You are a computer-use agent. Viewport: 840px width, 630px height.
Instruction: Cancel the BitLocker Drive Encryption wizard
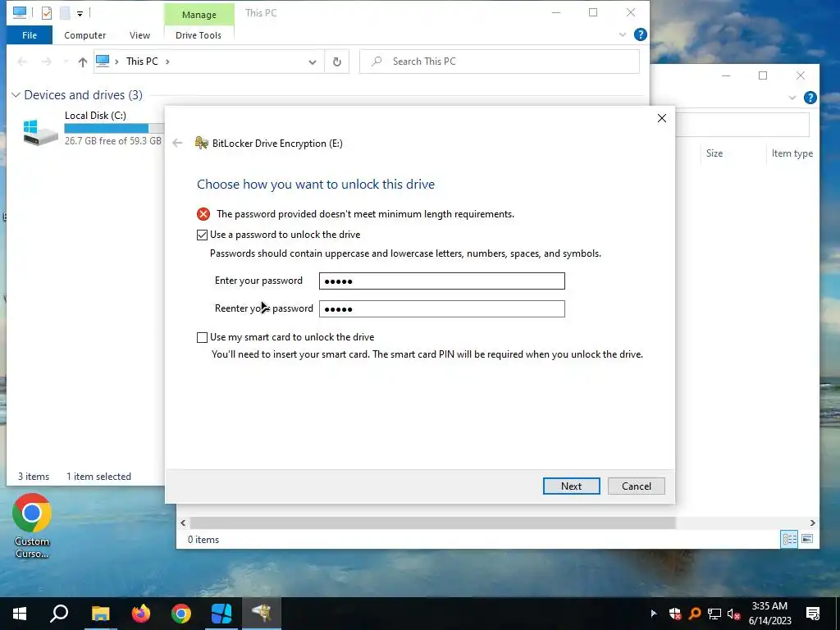[x=637, y=486]
